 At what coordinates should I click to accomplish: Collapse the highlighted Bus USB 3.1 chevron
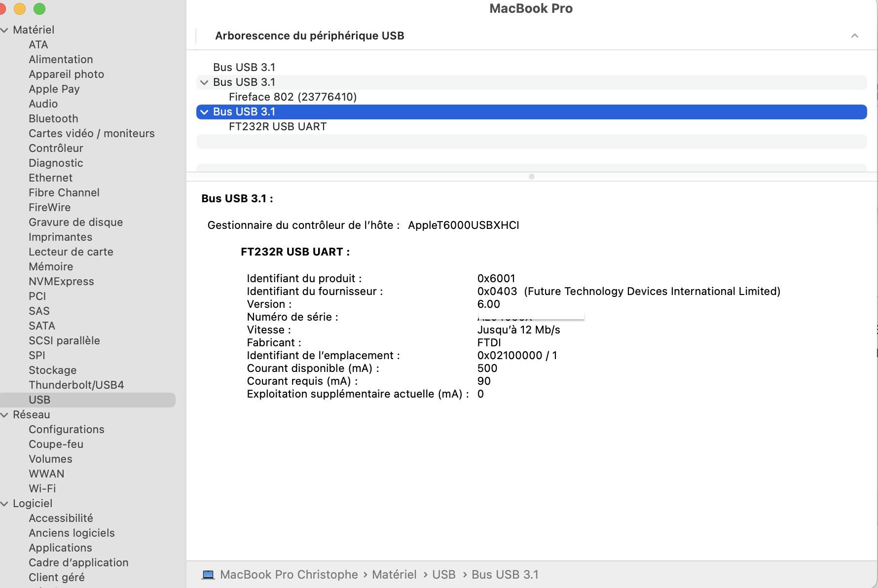coord(204,112)
